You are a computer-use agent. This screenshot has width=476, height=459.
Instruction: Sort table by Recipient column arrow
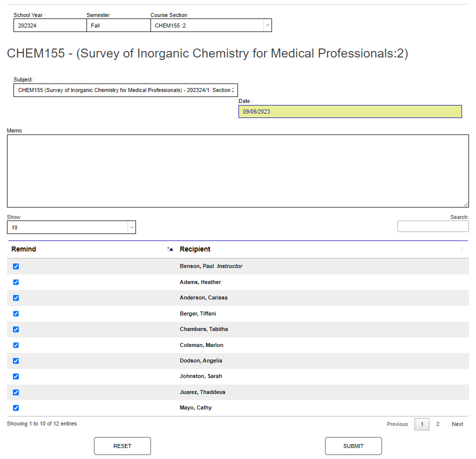tap(461, 249)
